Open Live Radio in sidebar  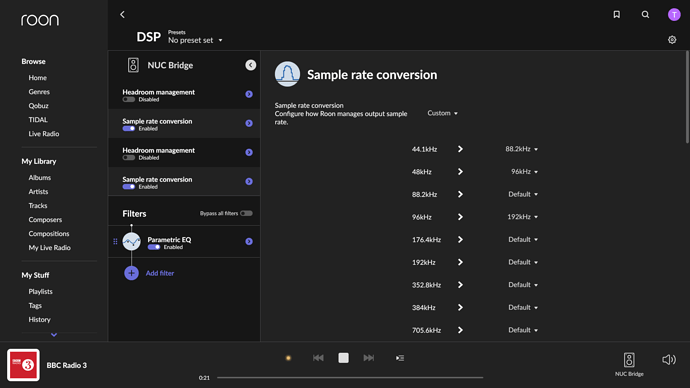pyautogui.click(x=44, y=134)
